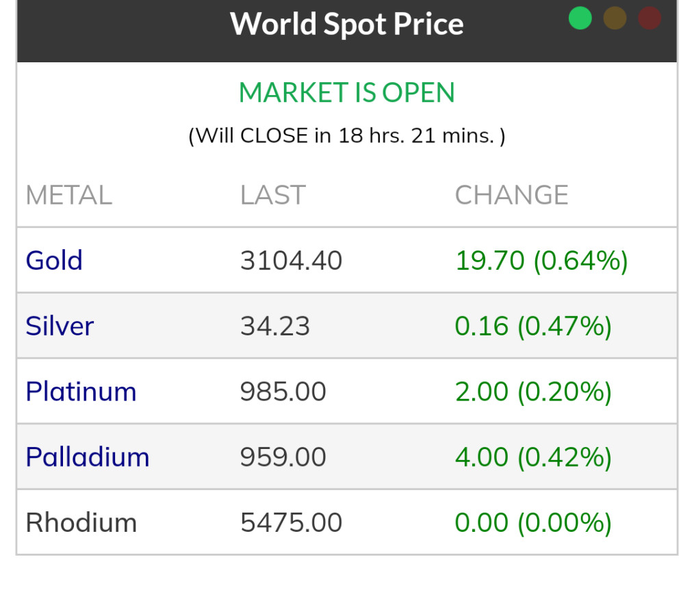The width and height of the screenshot is (694, 616).
Task: Click Platinum change 2.00 (0.20%)
Action: pos(532,392)
